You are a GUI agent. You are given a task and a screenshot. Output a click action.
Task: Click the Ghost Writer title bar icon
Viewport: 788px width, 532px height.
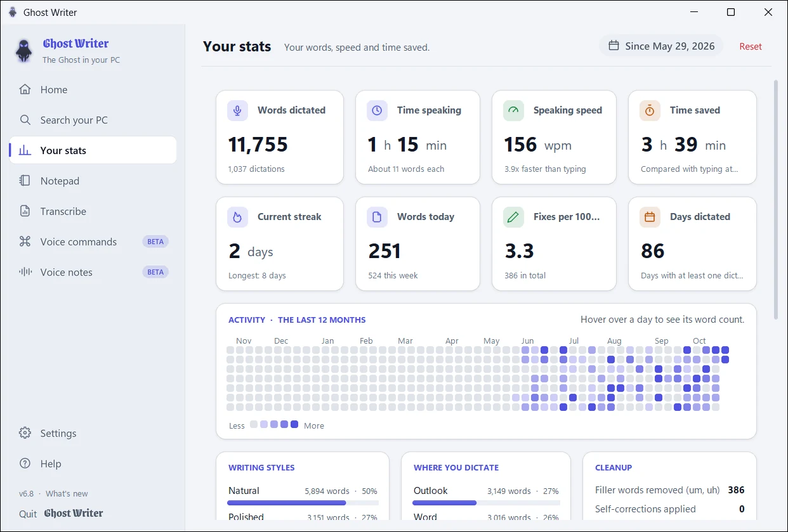[x=13, y=12]
